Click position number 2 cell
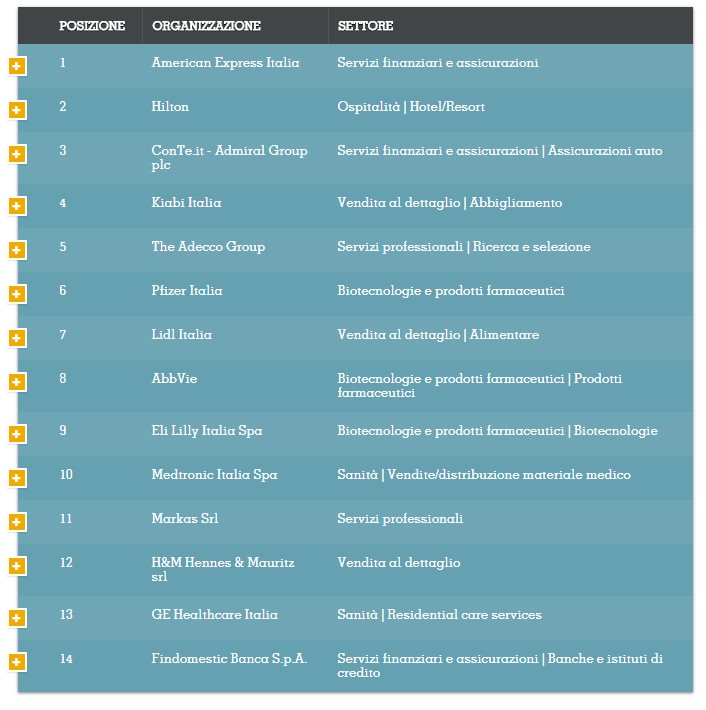706x710 pixels. point(62,106)
